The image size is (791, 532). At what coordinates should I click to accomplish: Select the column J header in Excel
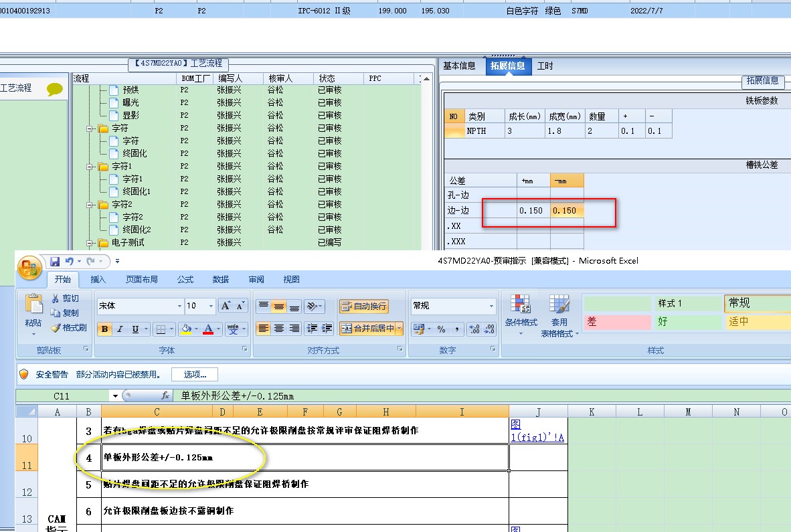click(x=538, y=412)
